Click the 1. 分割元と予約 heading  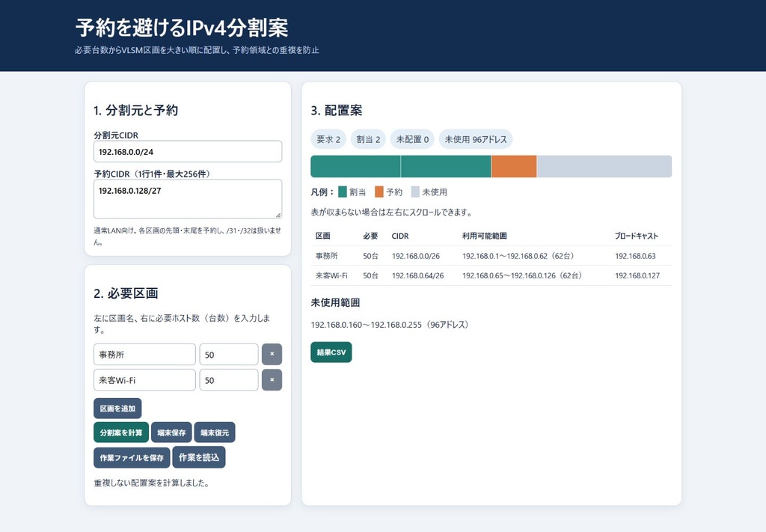tap(136, 111)
